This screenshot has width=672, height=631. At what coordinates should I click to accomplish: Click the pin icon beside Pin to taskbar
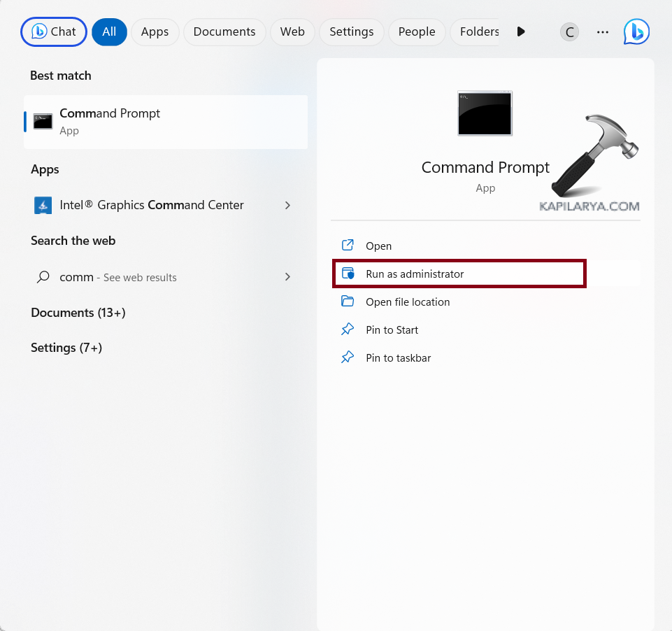coord(348,357)
